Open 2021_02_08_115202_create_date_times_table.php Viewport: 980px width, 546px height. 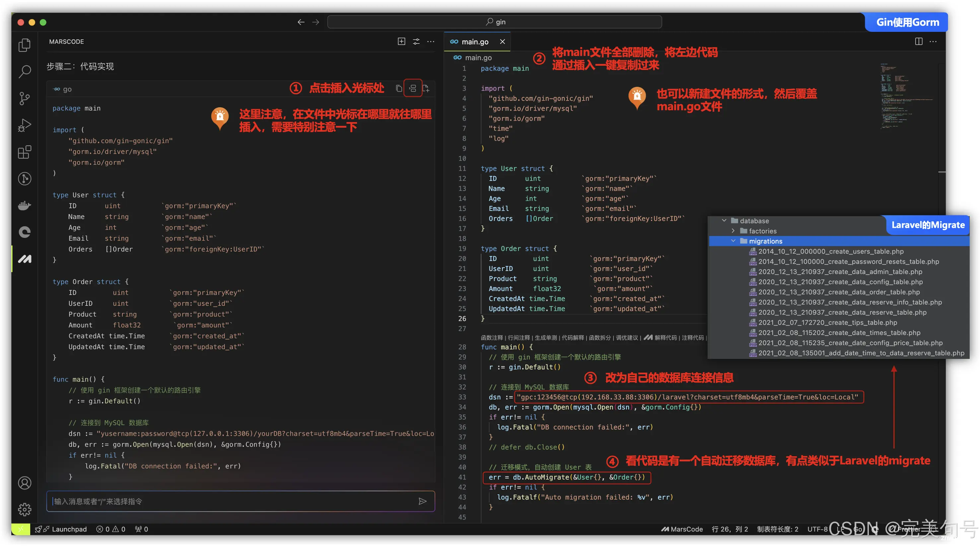[x=839, y=333]
